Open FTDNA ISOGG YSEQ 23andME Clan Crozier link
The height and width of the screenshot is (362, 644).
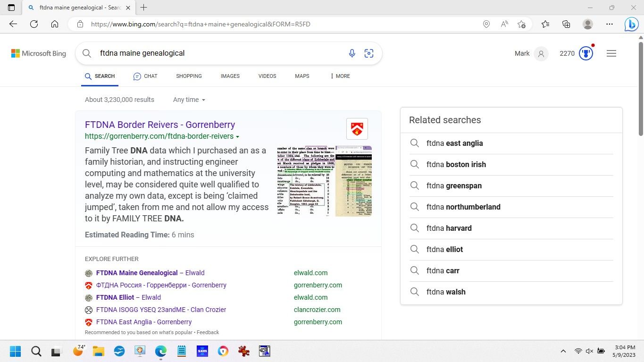point(161,310)
